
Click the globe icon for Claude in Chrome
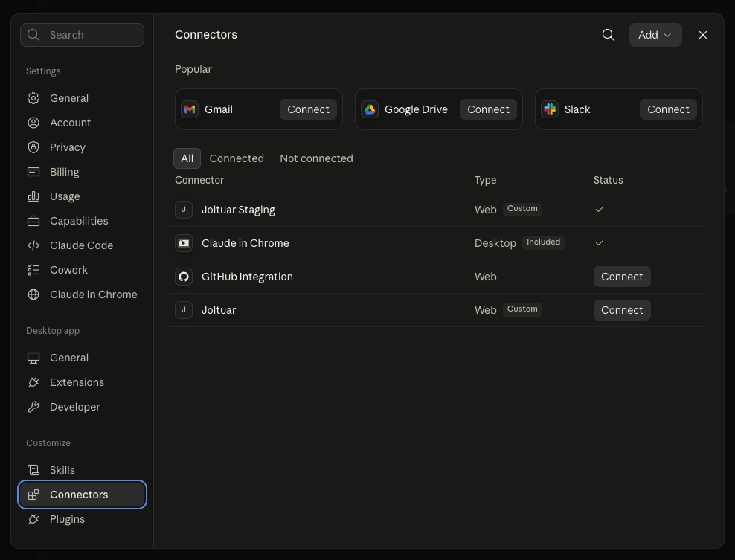pos(33,295)
